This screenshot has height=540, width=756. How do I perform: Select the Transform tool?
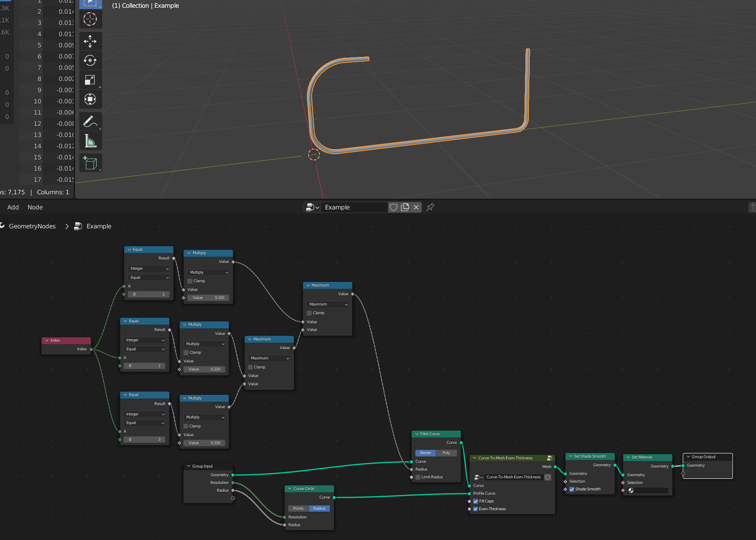90,99
